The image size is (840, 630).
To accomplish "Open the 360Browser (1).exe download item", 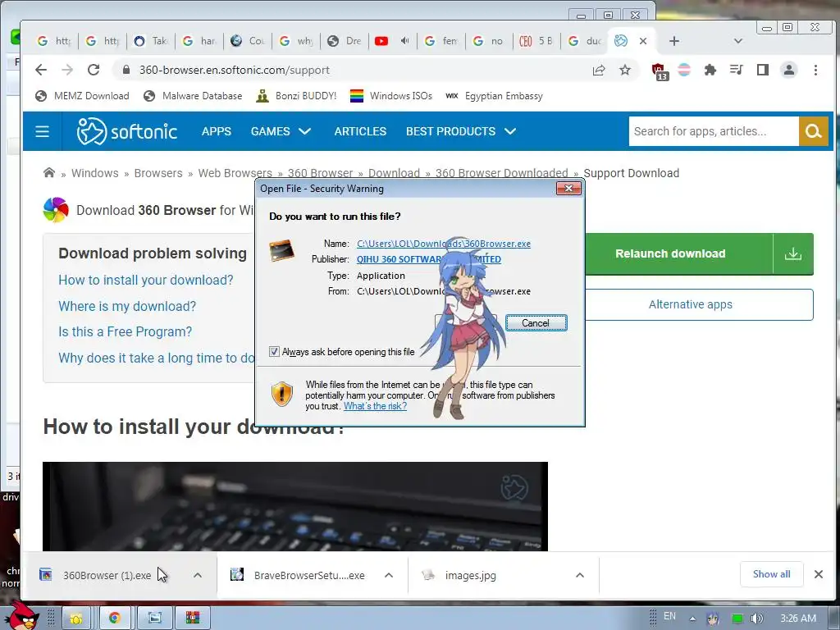I will click(107, 575).
